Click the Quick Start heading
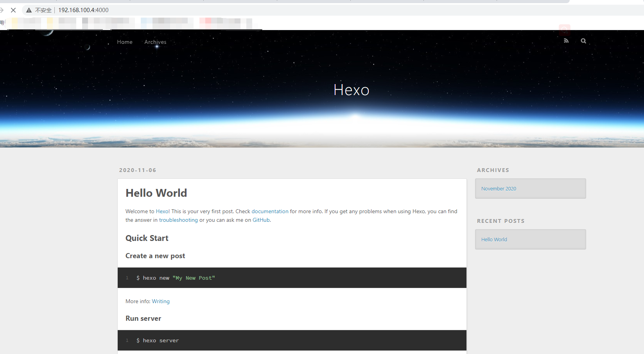This screenshot has height=354, width=644. click(147, 238)
